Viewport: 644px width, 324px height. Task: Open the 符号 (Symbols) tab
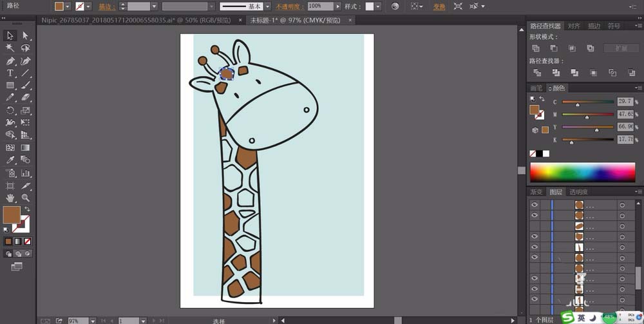[614, 26]
